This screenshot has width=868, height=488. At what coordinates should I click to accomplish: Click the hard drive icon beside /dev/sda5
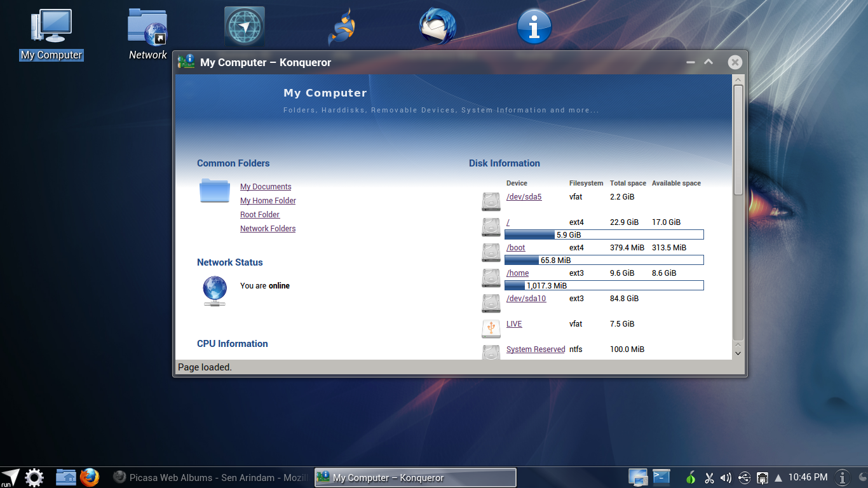[491, 201]
